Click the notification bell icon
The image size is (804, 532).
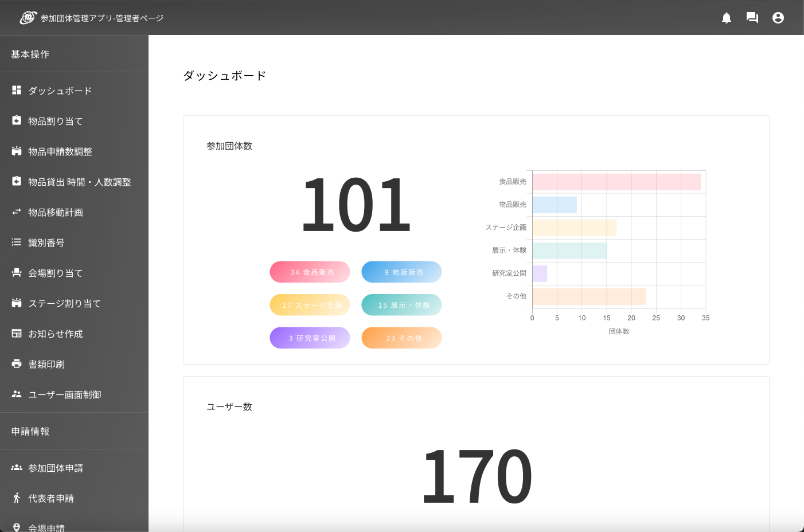pos(727,18)
